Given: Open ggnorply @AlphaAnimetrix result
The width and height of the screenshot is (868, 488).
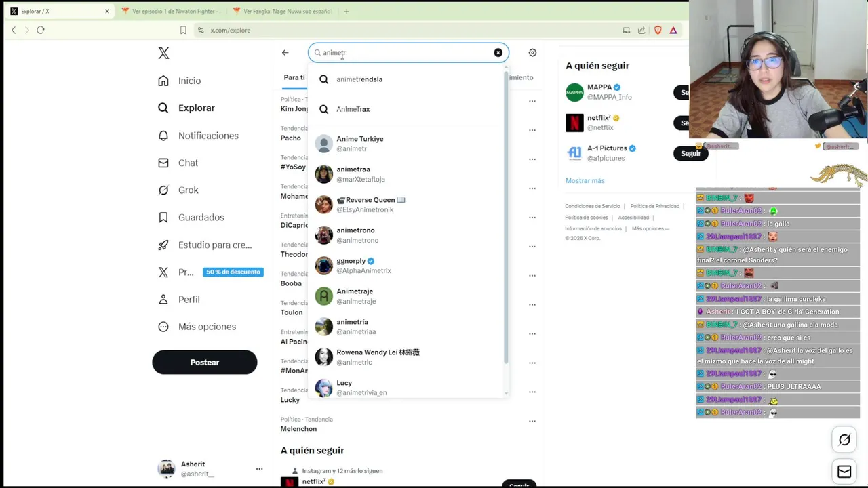Looking at the screenshot, I should tap(407, 266).
